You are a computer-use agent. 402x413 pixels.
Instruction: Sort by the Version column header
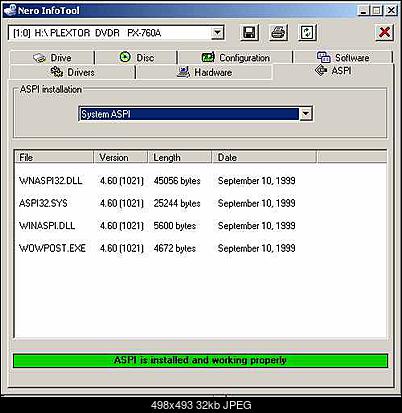pyautogui.click(x=121, y=157)
